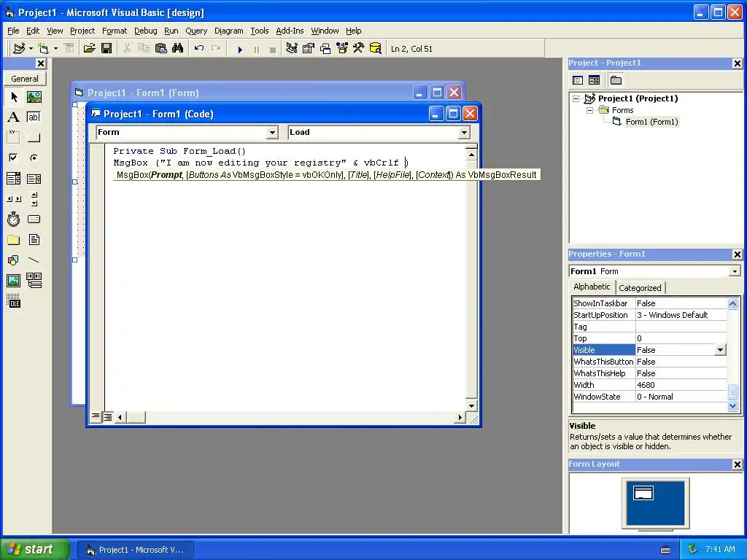
Task: Click View Object in Project panel
Action: tap(594, 80)
